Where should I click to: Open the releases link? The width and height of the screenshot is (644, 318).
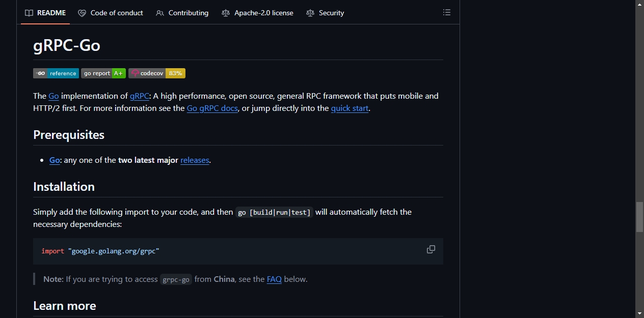click(195, 160)
